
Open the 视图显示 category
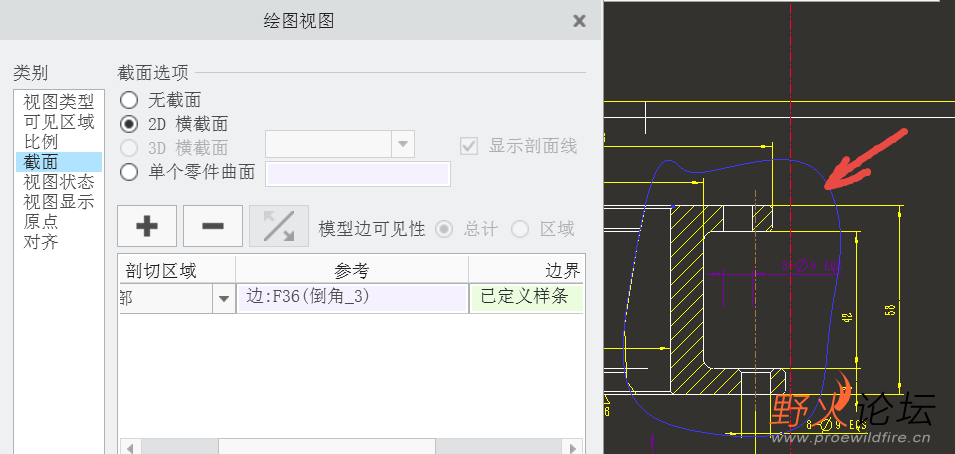click(58, 202)
